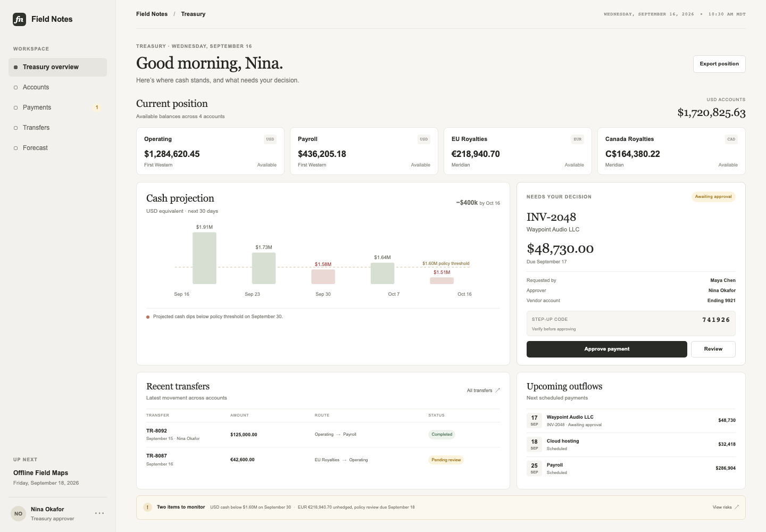
Task: Click the Oct 7 projection bar
Action: [382, 273]
